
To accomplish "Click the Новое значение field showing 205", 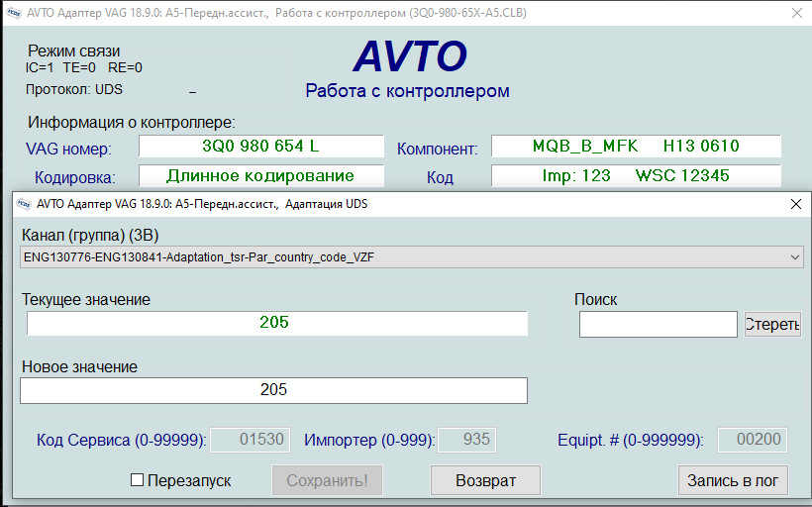I will pyautogui.click(x=273, y=390).
